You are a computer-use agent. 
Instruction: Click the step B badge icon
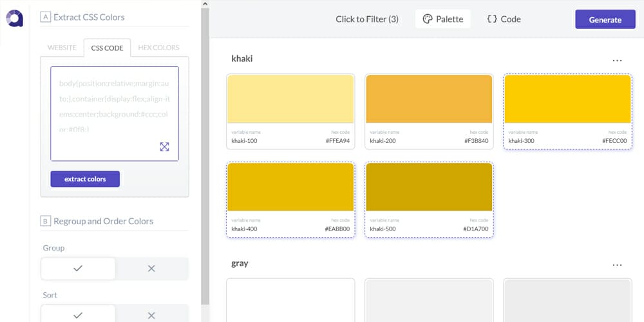tap(45, 221)
